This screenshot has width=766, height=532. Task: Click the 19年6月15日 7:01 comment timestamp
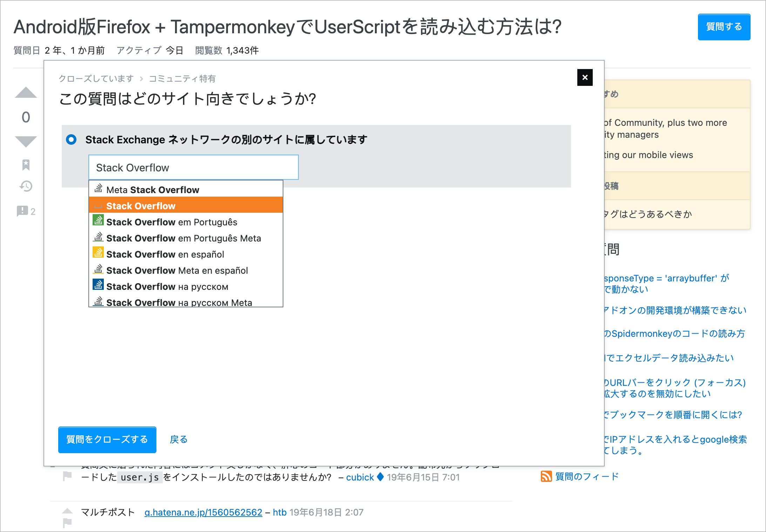(423, 477)
